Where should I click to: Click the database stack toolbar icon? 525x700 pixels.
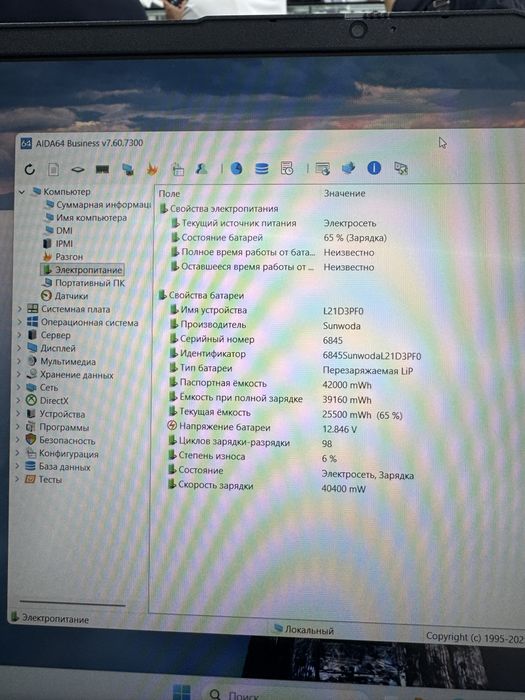click(262, 168)
